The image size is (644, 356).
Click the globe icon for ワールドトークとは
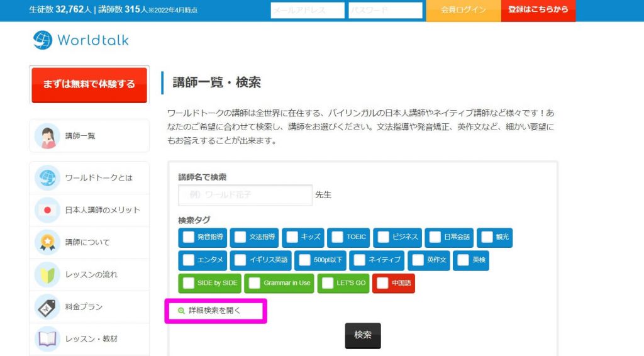48,178
